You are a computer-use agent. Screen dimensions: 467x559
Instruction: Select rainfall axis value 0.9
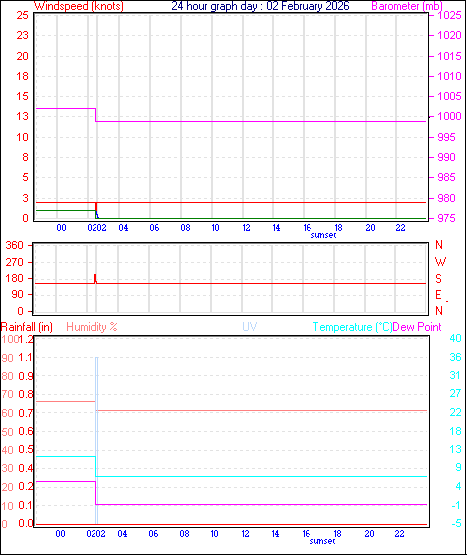(x=26, y=376)
